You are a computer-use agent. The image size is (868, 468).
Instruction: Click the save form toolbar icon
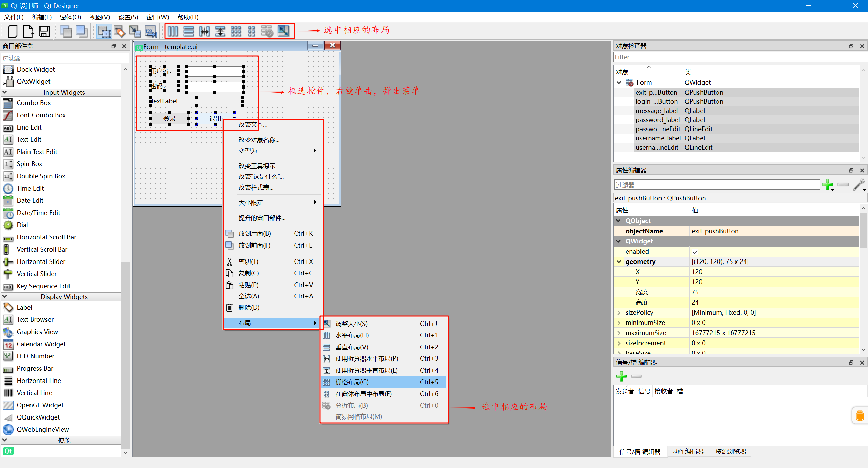pyautogui.click(x=44, y=32)
